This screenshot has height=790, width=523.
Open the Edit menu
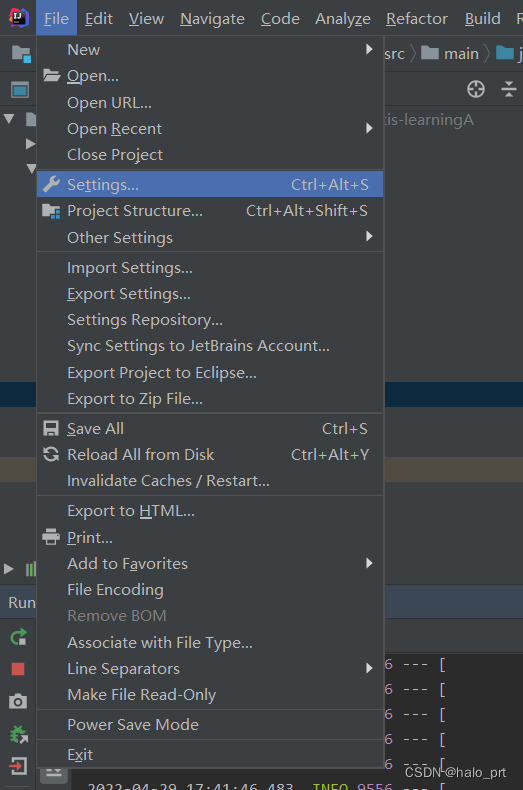(x=99, y=19)
